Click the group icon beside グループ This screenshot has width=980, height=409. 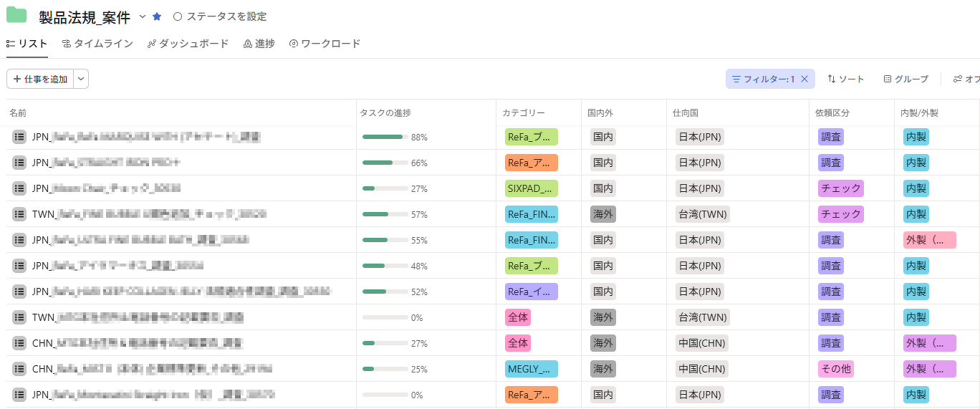pos(888,79)
